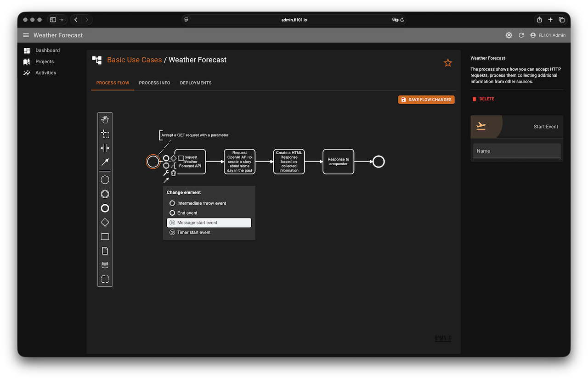Delete the start event with the trash icon
This screenshot has height=380, width=588.
tap(174, 173)
